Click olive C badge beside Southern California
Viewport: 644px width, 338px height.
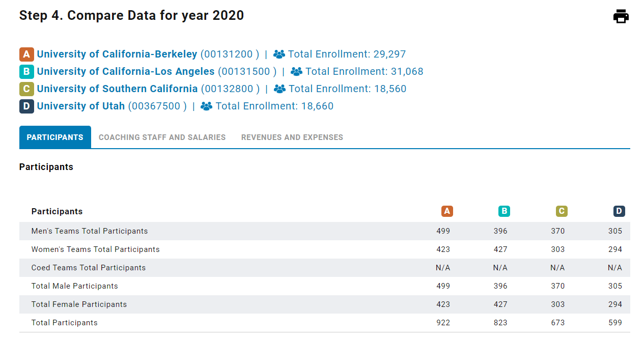click(26, 89)
